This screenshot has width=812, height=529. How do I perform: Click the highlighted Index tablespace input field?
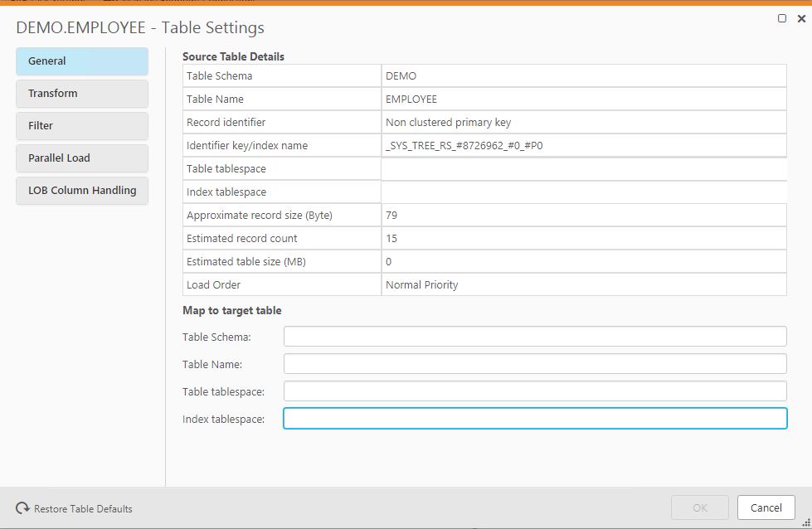click(534, 418)
